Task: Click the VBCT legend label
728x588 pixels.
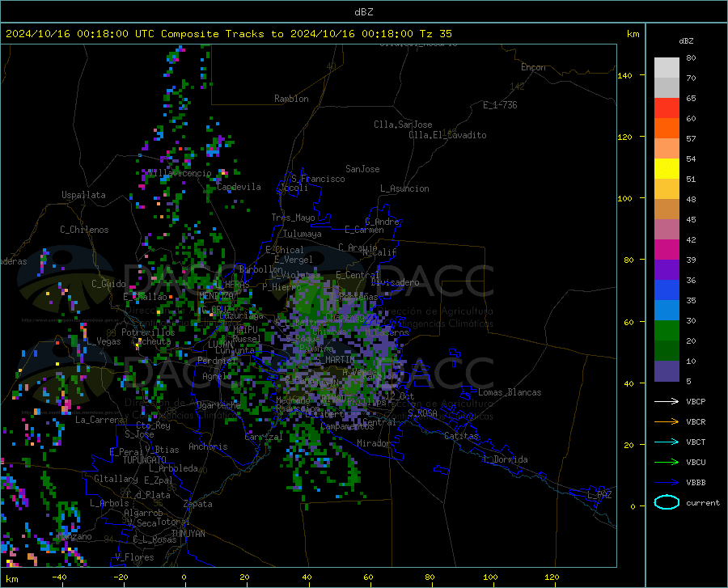Action: [696, 442]
